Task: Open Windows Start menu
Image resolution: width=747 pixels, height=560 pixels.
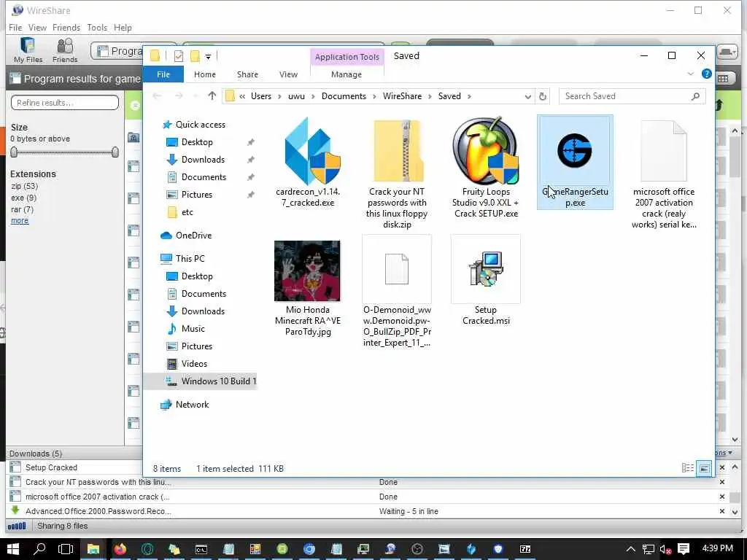Action: (x=12, y=549)
